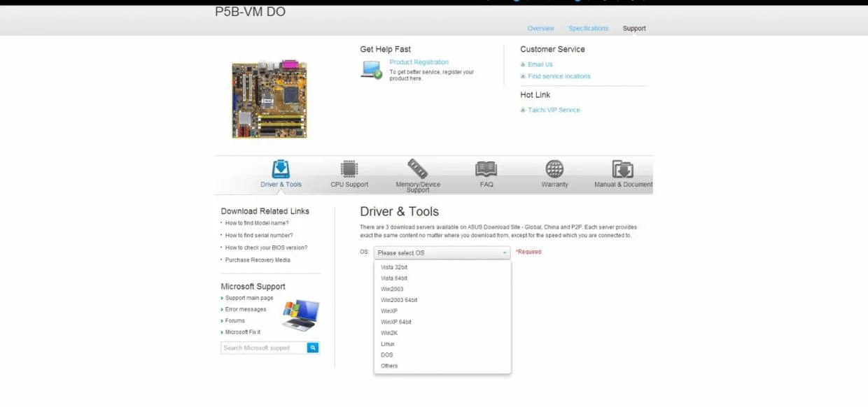This screenshot has height=407, width=868.
Task: Click the Microsoft support search magnifier button
Action: click(313, 348)
